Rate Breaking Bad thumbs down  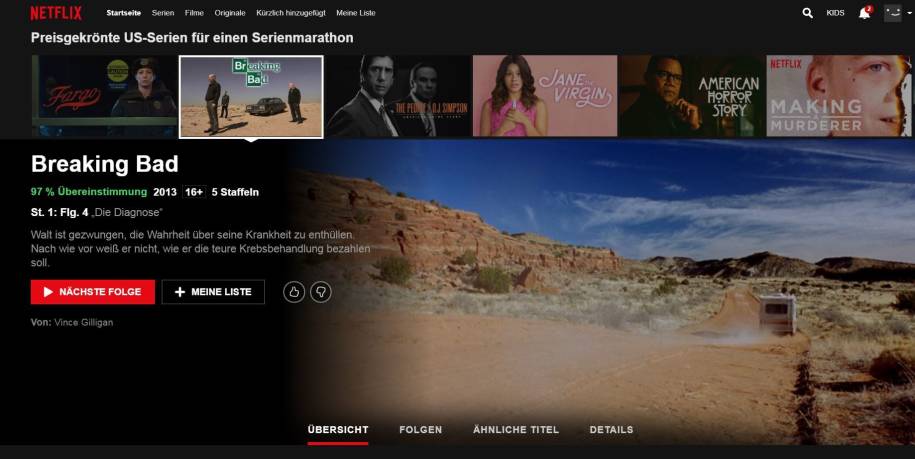pyautogui.click(x=320, y=292)
